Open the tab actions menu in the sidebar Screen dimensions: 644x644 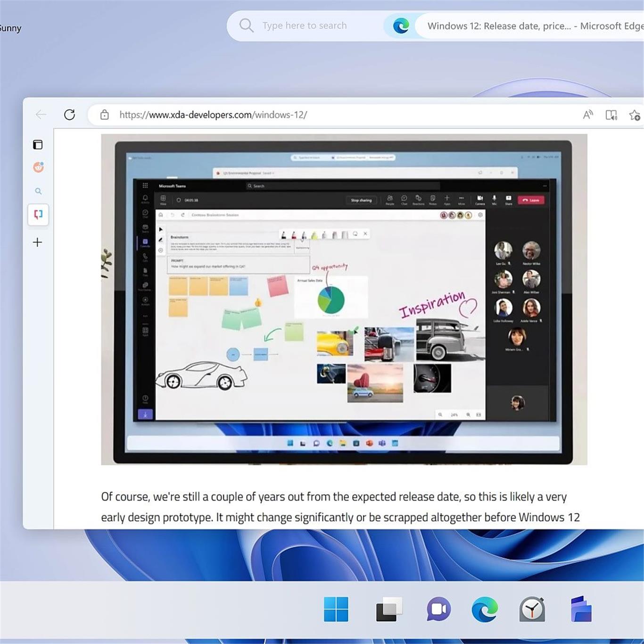pyautogui.click(x=38, y=144)
